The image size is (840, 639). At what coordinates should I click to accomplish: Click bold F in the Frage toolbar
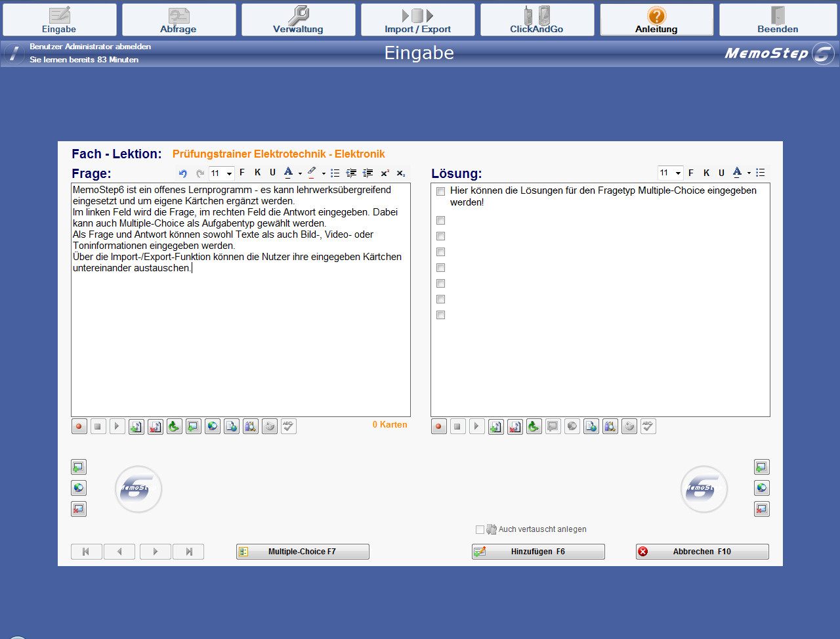pyautogui.click(x=242, y=173)
